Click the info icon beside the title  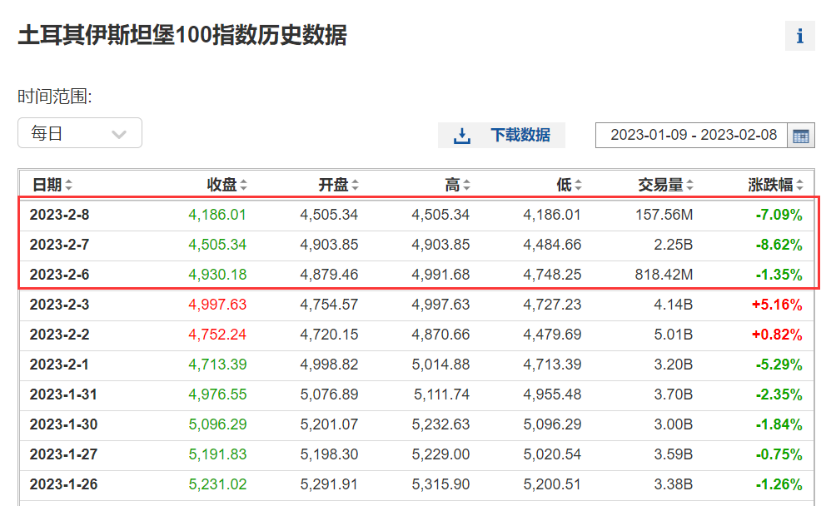pyautogui.click(x=800, y=36)
